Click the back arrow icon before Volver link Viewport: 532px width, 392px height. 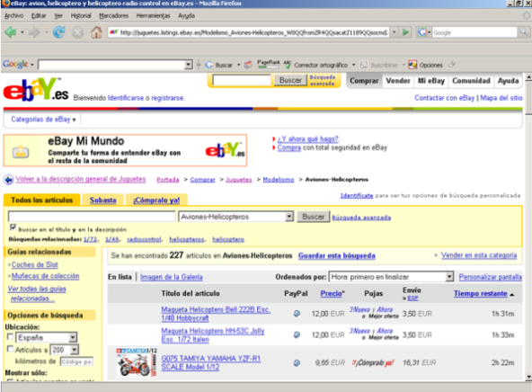click(x=8, y=180)
